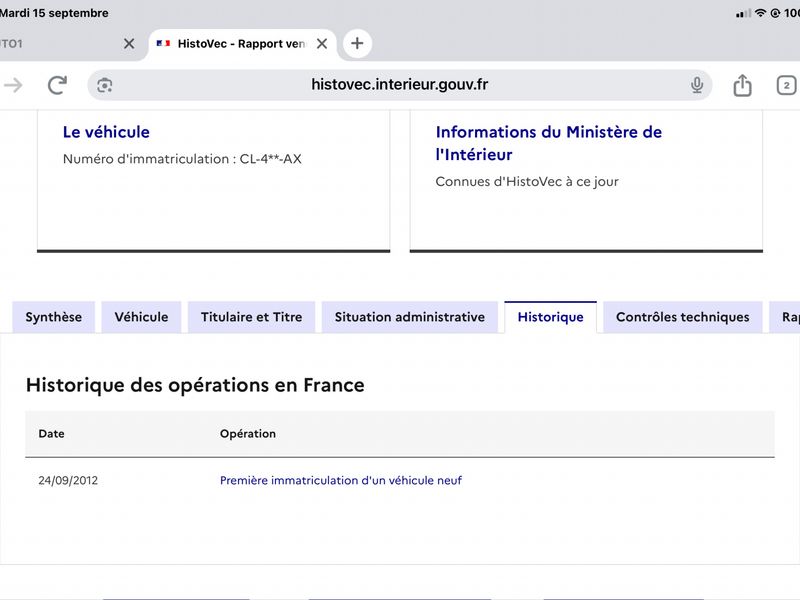Reload the page with refresh icon
The width and height of the screenshot is (800, 600).
57,85
